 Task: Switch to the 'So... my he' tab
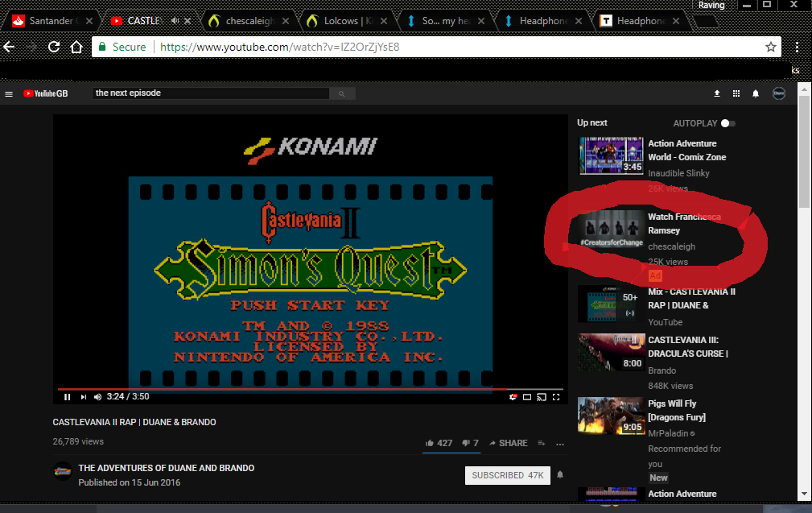click(445, 21)
